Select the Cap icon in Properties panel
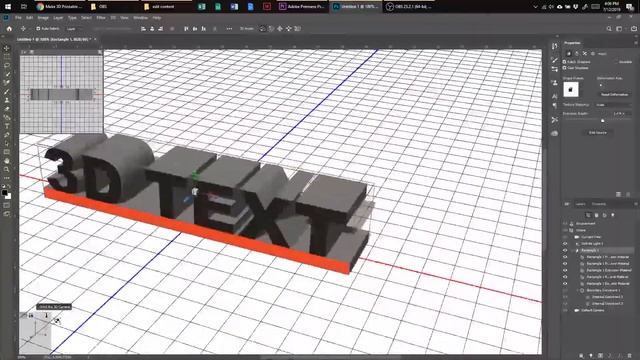 pos(584,53)
